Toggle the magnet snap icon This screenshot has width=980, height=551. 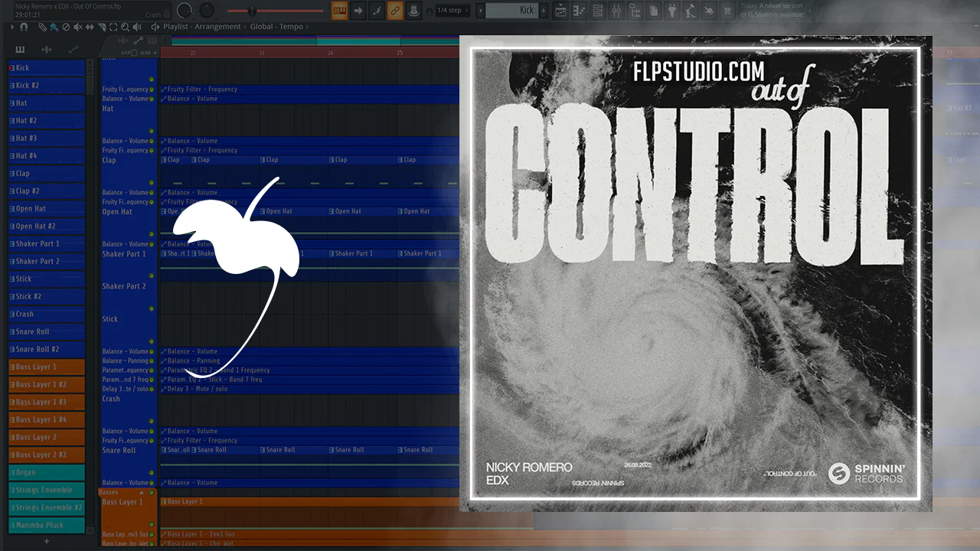tap(24, 27)
